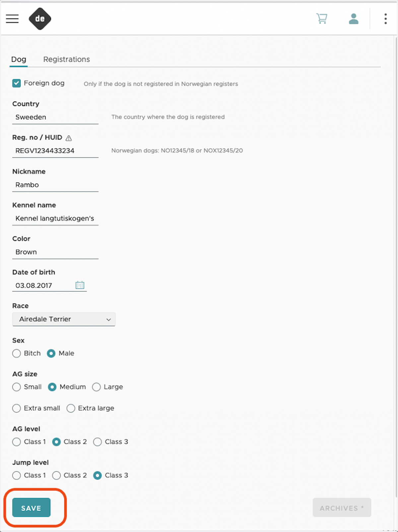This screenshot has height=532, width=398.
Task: Open the vertical three-dot options menu
Action: 385,19
